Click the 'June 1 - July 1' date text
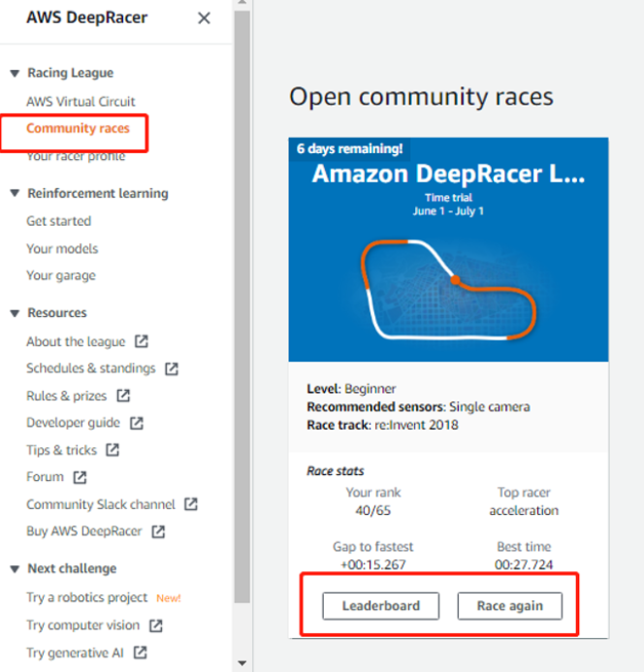644x672 pixels. click(448, 211)
